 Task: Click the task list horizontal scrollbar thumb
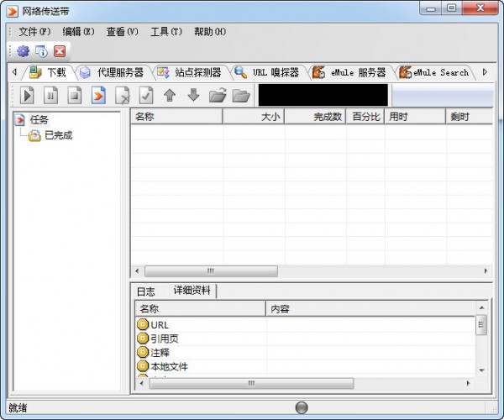coord(210,271)
